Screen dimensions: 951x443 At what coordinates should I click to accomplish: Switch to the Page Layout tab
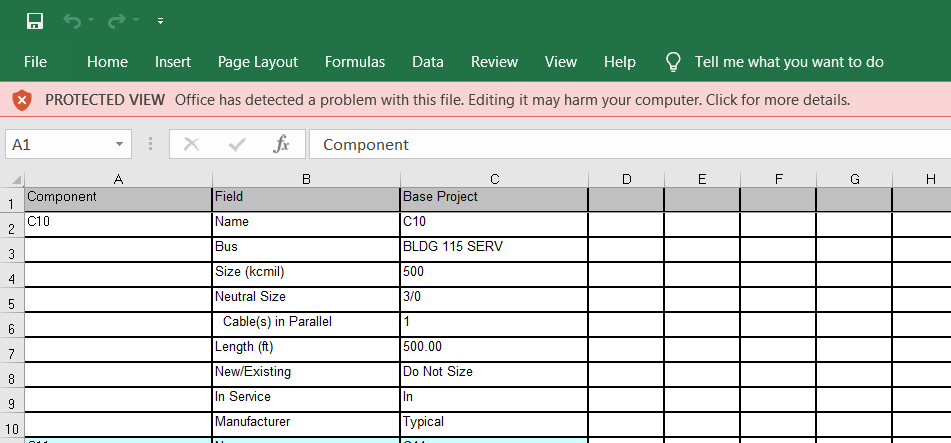tap(257, 62)
